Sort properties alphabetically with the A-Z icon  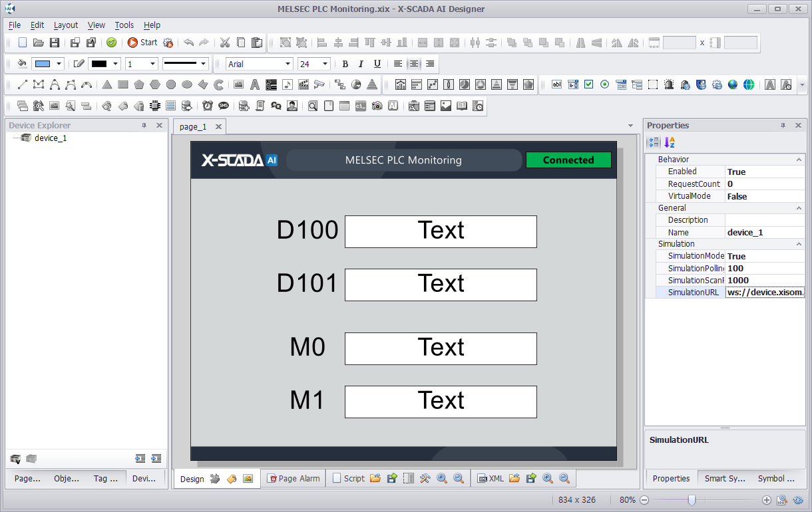click(x=670, y=142)
